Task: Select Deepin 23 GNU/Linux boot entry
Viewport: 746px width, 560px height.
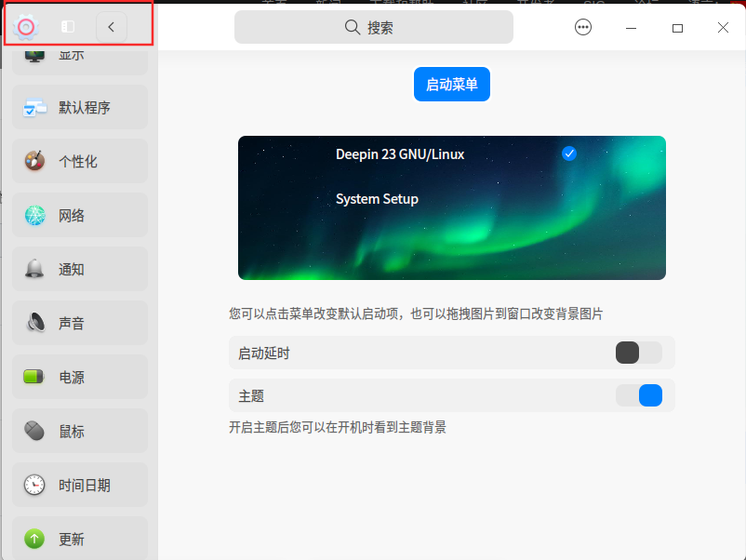Action: 400,154
